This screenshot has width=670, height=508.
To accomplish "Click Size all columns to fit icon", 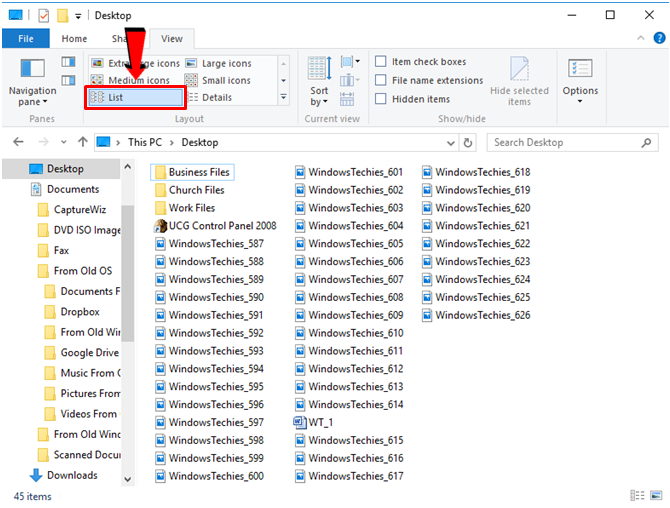I will (347, 99).
